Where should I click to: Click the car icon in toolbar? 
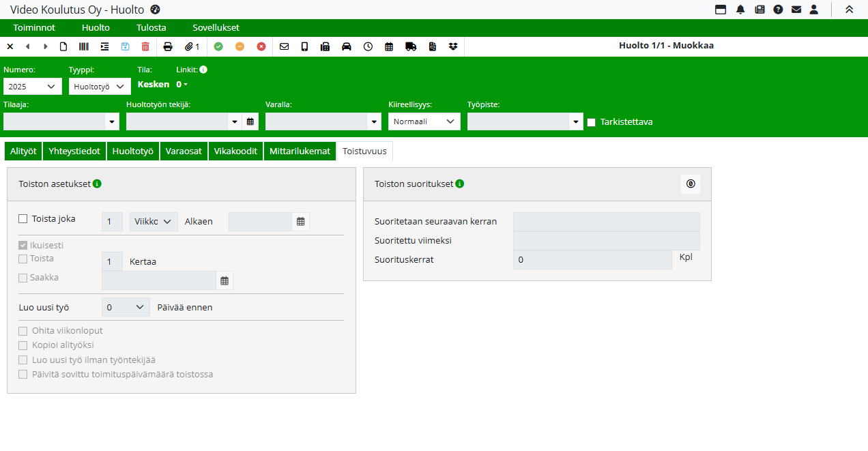point(347,46)
